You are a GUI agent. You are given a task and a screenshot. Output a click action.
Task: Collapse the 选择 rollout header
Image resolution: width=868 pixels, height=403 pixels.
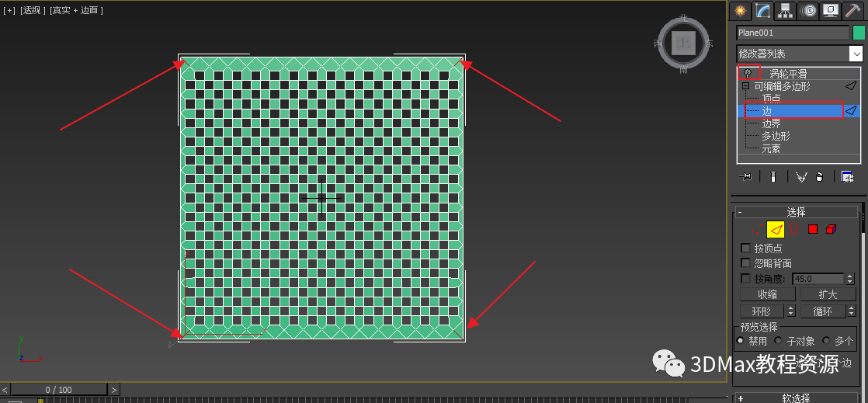click(796, 212)
